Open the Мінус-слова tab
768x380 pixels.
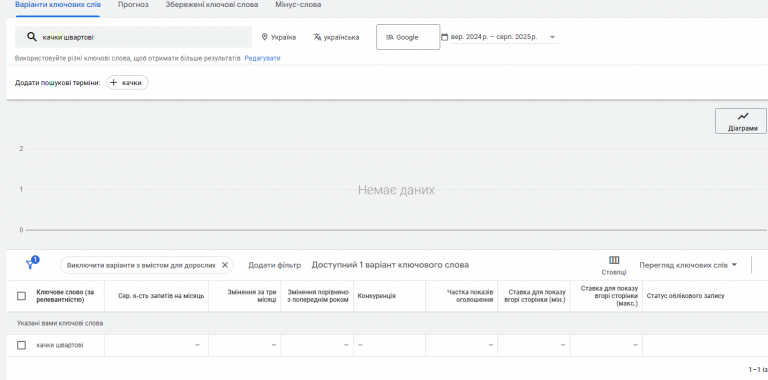tap(298, 5)
